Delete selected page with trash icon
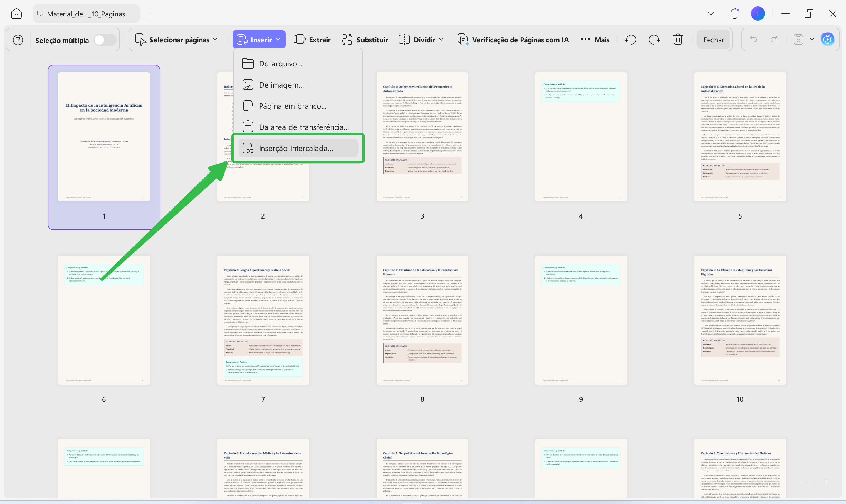Viewport: 846px width, 504px height. (678, 39)
